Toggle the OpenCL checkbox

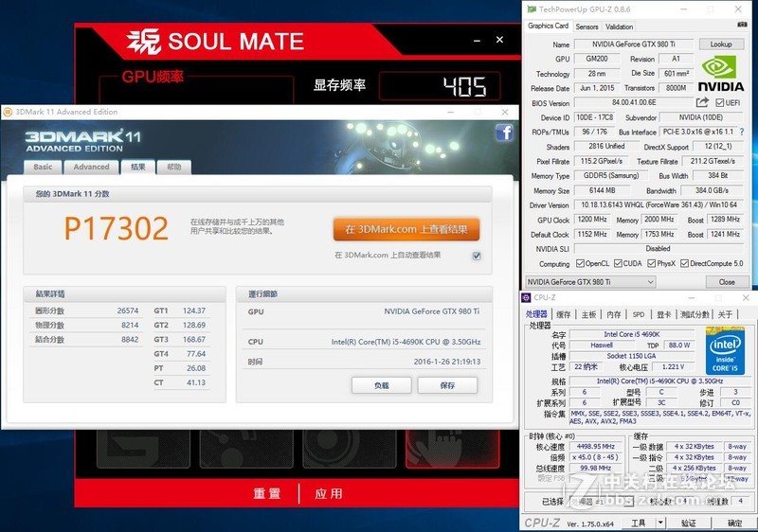pyautogui.click(x=580, y=263)
